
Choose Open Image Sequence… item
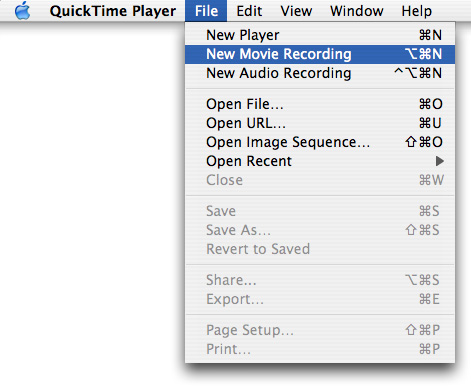(x=320, y=142)
